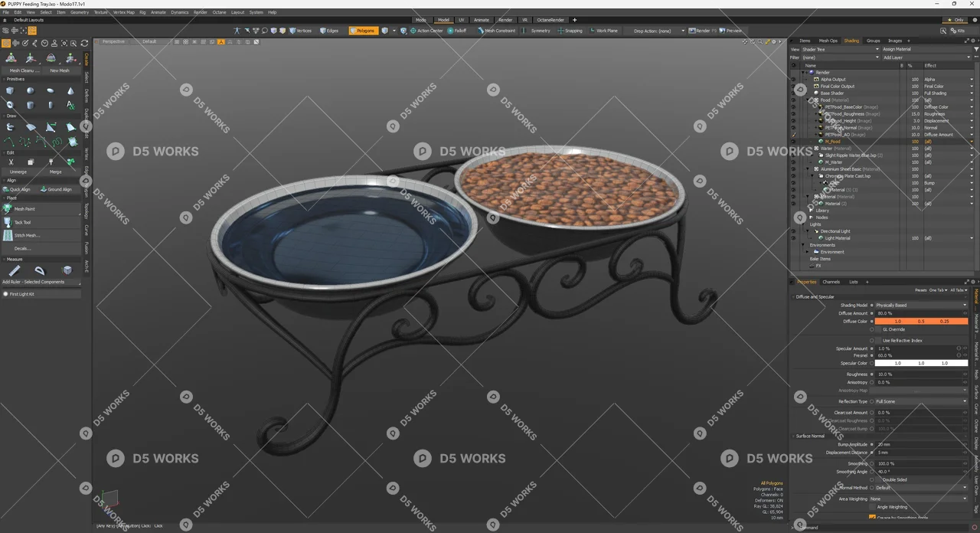Open the Assign Material dropdown
The height and width of the screenshot is (533, 980).
coord(926,49)
